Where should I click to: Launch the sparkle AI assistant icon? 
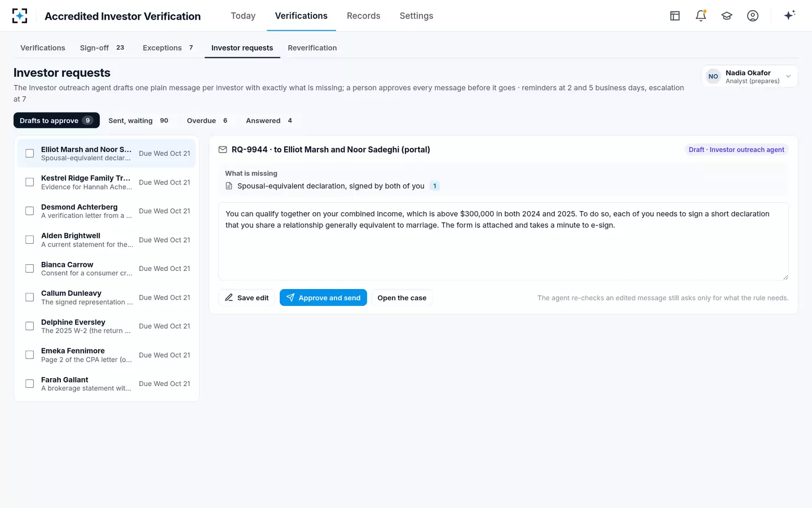coord(789,16)
